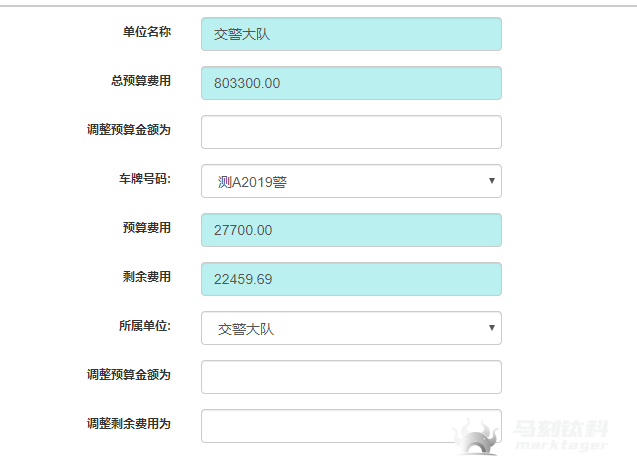Click the empty field below 所属单位 dropdown
This screenshot has width=637, height=472.
coord(351,377)
